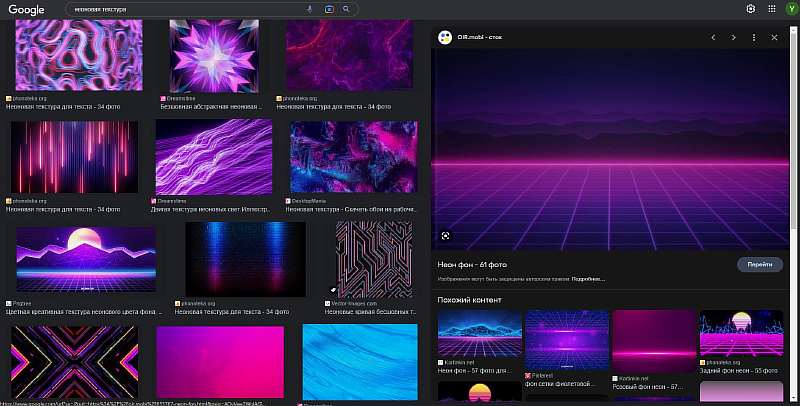Open three-dot more options menu
The width and height of the screenshot is (800, 406).
coord(754,37)
